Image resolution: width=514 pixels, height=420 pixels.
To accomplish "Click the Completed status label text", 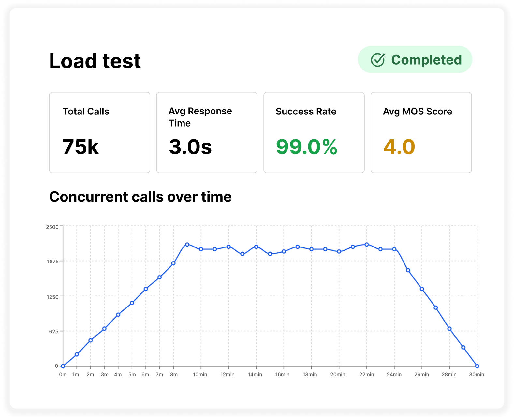I will click(x=426, y=60).
